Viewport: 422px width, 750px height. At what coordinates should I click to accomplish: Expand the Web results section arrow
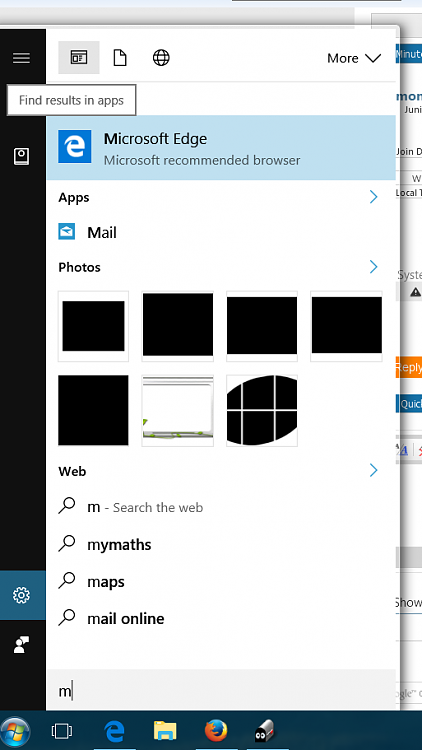pos(374,471)
